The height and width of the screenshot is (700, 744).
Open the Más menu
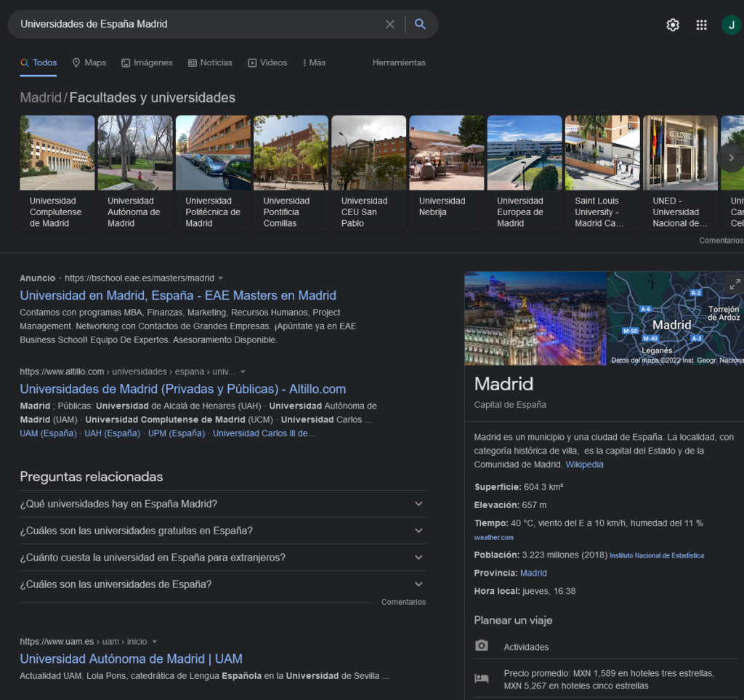(314, 63)
